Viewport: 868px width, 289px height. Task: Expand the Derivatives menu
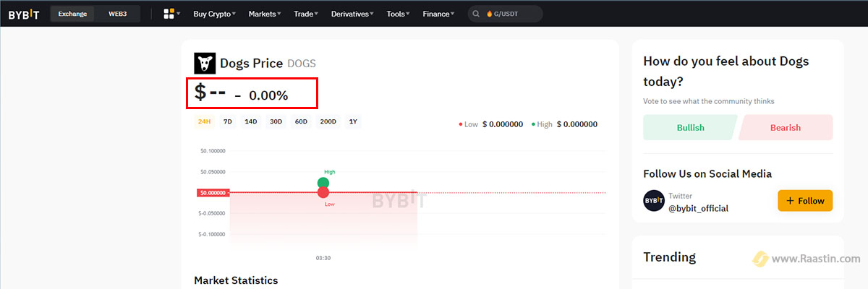pos(353,14)
